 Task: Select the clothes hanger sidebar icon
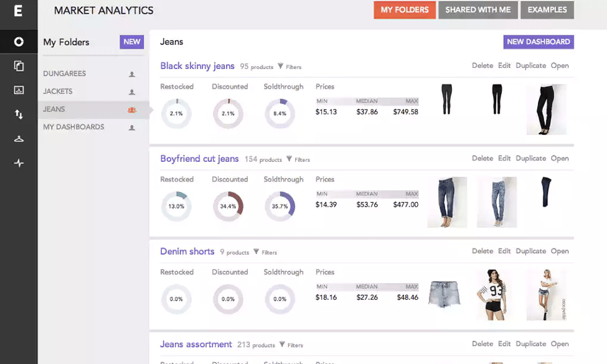(x=19, y=139)
